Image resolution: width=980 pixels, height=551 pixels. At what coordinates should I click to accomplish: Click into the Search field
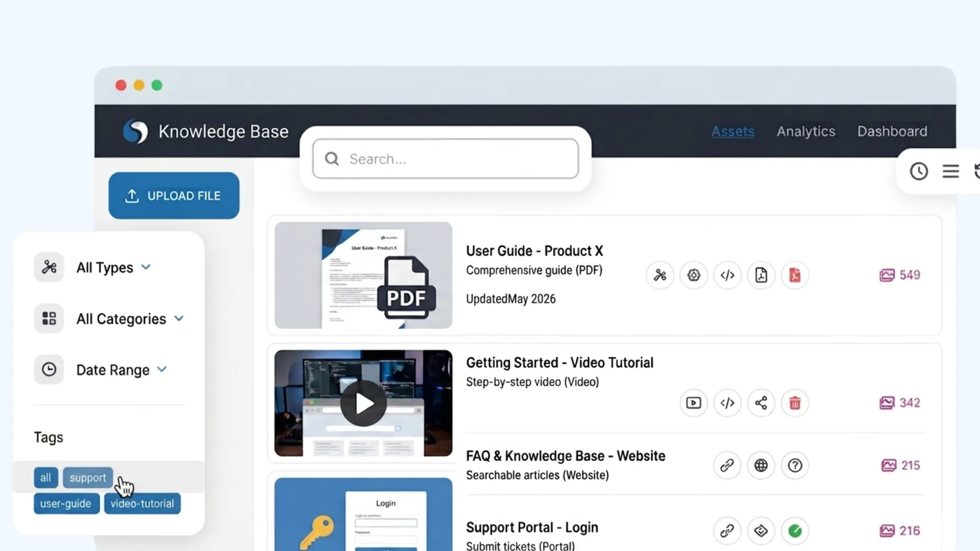point(446,159)
